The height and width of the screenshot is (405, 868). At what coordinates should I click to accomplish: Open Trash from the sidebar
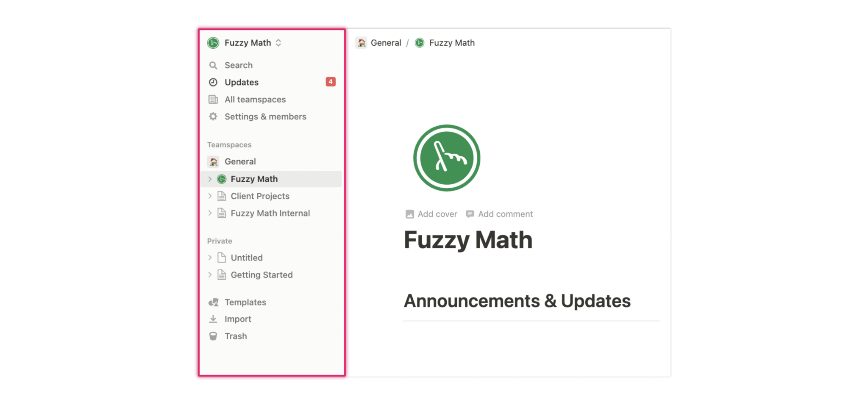pyautogui.click(x=213, y=336)
